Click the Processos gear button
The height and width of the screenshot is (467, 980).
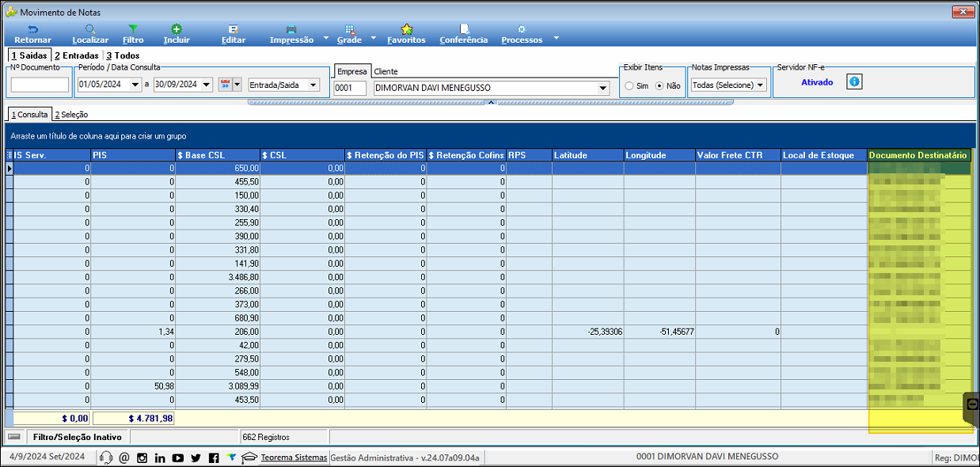point(522,34)
